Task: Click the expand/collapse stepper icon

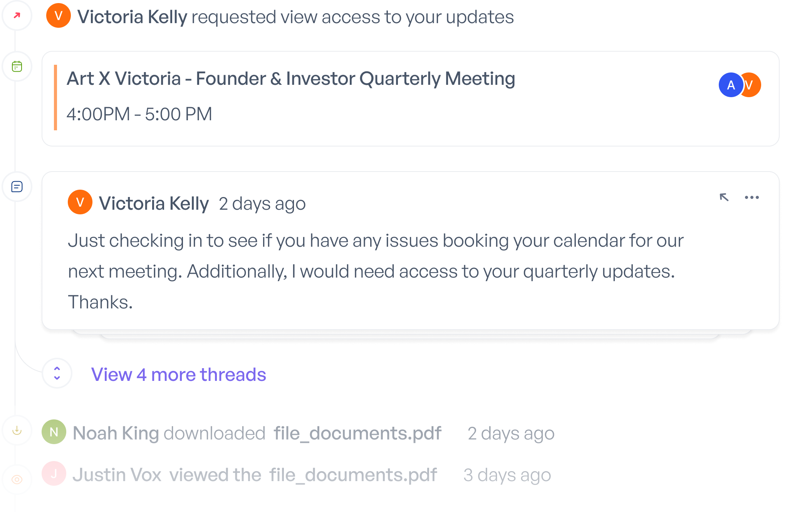Action: (x=57, y=374)
